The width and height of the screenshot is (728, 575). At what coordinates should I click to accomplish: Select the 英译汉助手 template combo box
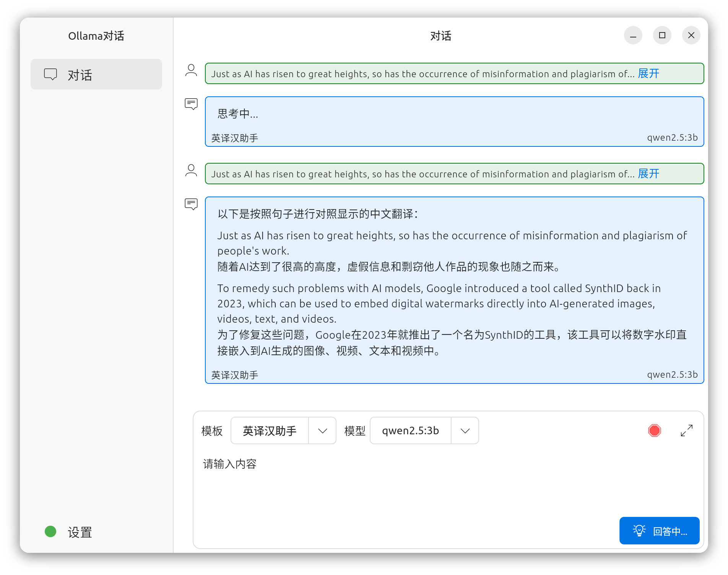[x=283, y=430]
